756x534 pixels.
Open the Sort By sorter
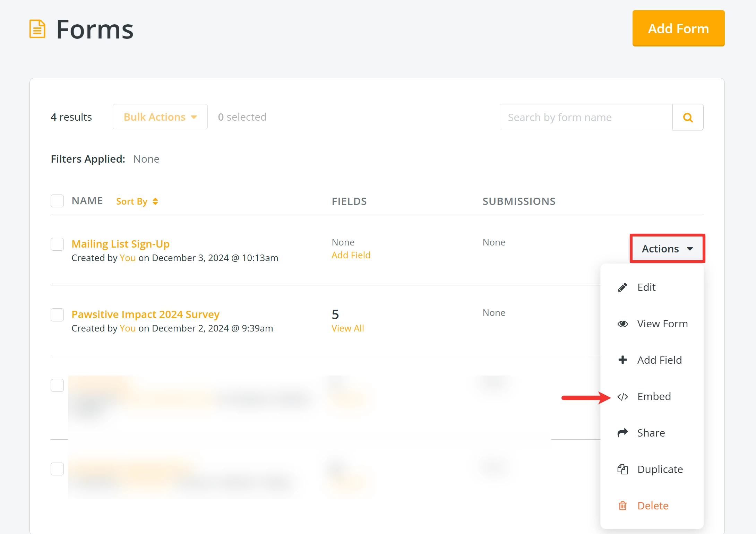tap(137, 201)
